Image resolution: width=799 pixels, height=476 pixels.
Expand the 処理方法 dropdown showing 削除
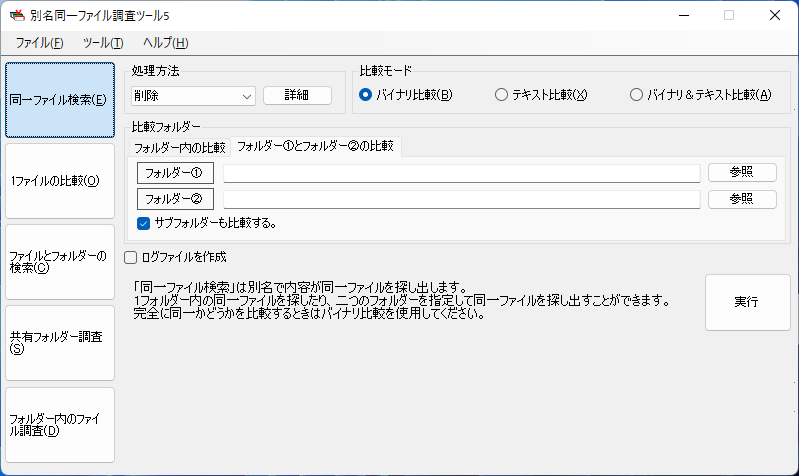(x=193, y=96)
